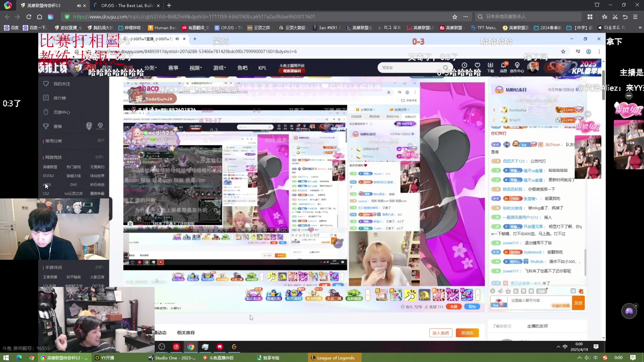644x362 pixels.
Task: Open the volume icon in system tray
Action: [x=587, y=358]
